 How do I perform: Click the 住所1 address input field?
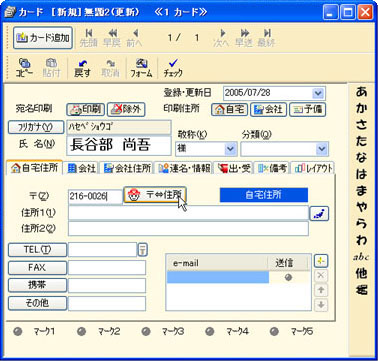tap(188, 213)
